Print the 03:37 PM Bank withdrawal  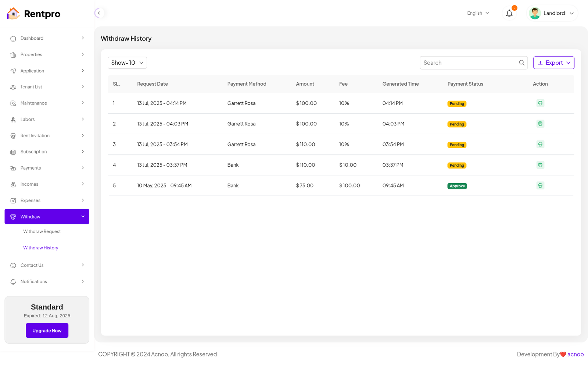coord(540,165)
